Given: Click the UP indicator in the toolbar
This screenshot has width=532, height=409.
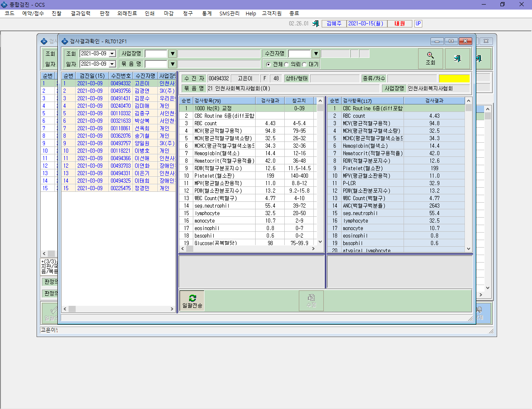Looking at the screenshot, I should 418,24.
